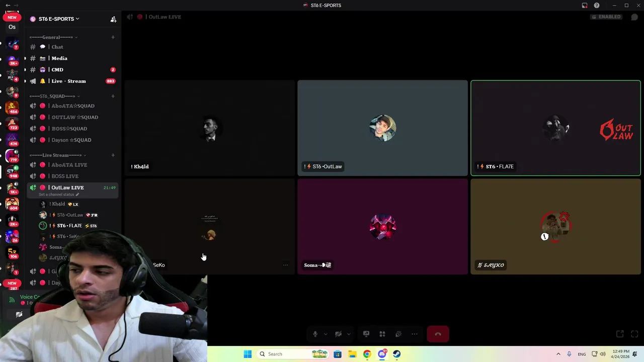Screen dimensions: 644x362
Task: Join BOSS☆SQUAD voice channel
Action: 72,129
